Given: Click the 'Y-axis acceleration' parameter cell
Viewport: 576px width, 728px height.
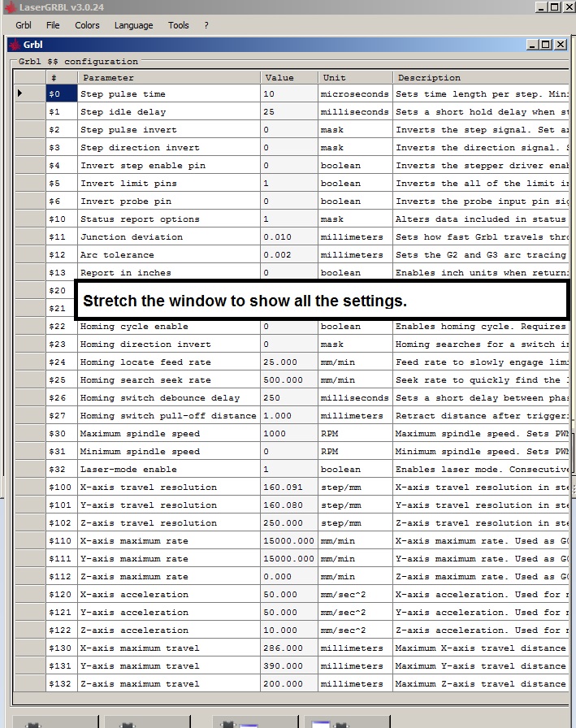Looking at the screenshot, I should click(169, 613).
